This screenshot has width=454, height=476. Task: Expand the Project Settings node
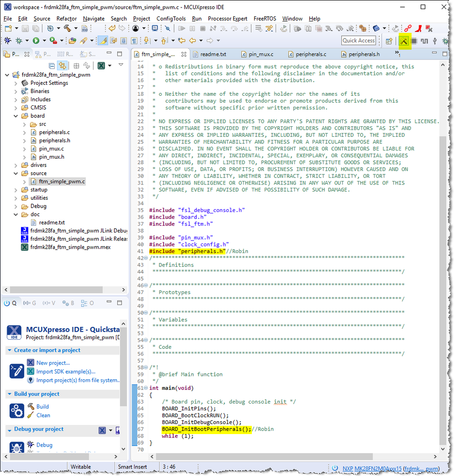(x=16, y=83)
